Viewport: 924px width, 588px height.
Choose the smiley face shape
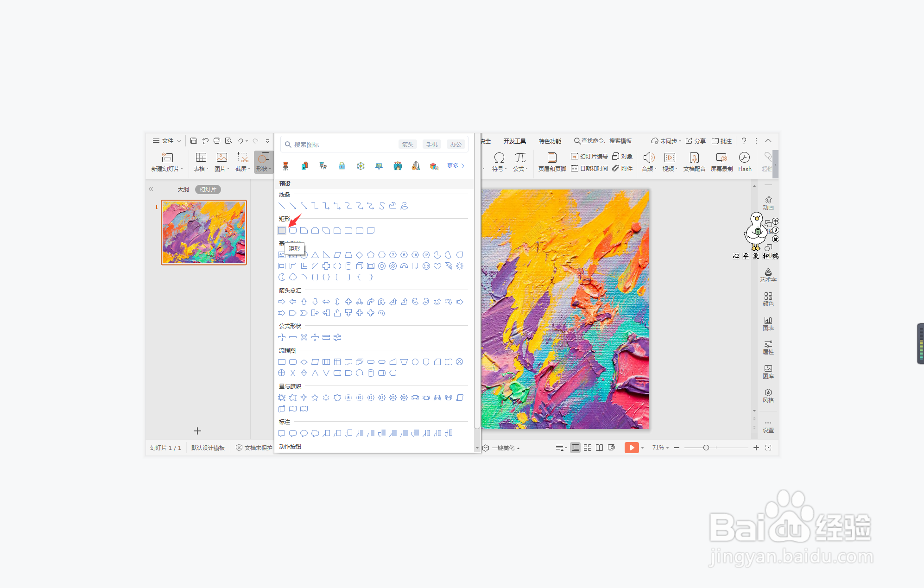(426, 266)
